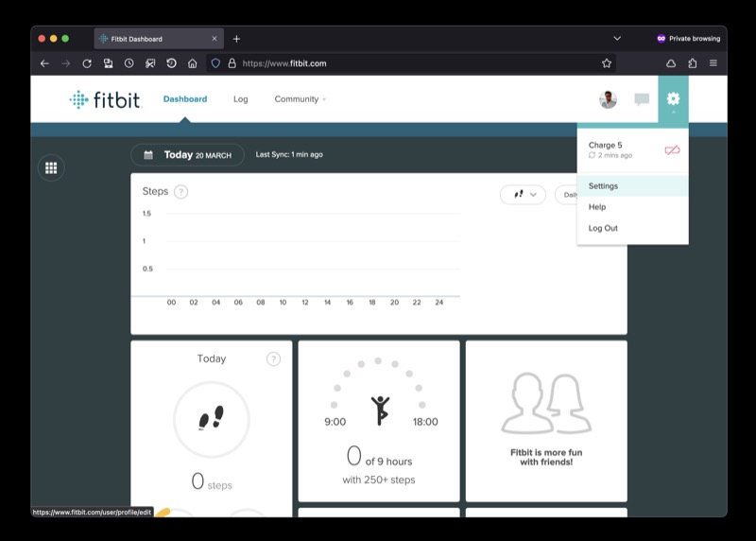
Task: Expand the Community menu
Action: click(300, 99)
